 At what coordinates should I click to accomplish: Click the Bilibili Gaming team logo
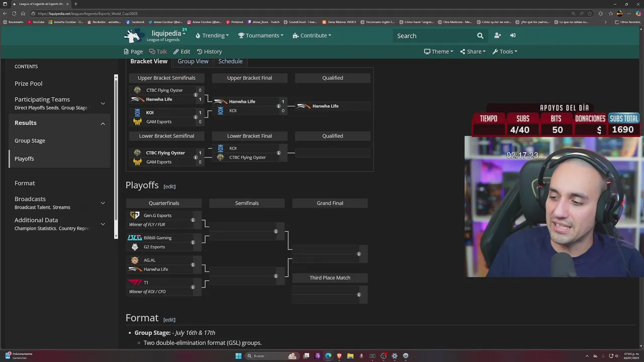coord(135,238)
